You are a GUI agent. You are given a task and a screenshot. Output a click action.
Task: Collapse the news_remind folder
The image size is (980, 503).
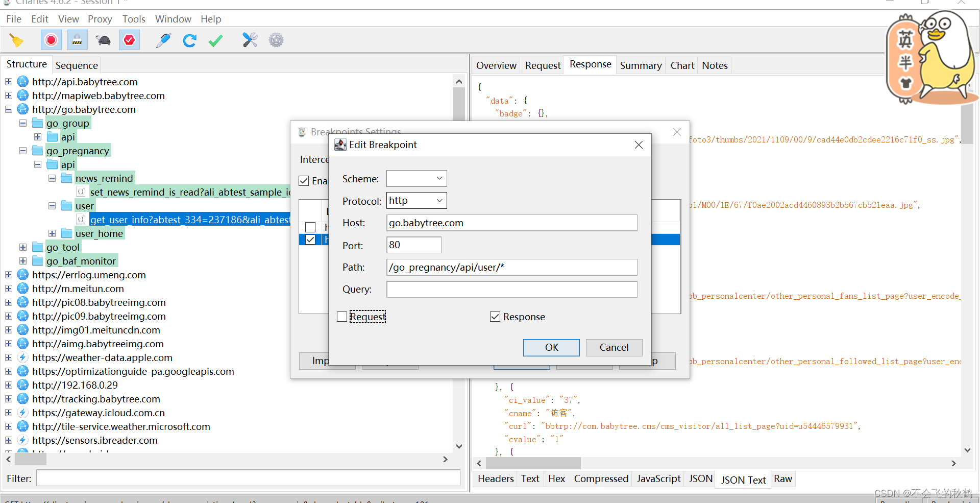tap(52, 178)
